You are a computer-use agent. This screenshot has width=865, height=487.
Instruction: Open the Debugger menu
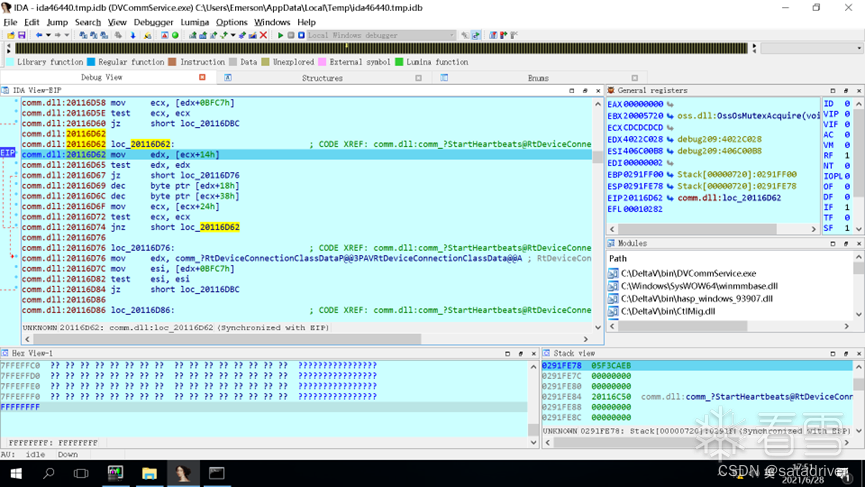[153, 22]
